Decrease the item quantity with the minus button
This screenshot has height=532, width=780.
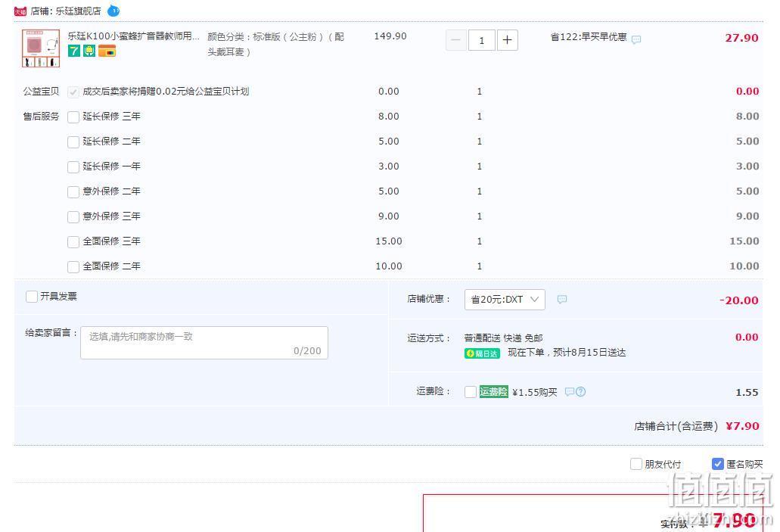point(455,40)
